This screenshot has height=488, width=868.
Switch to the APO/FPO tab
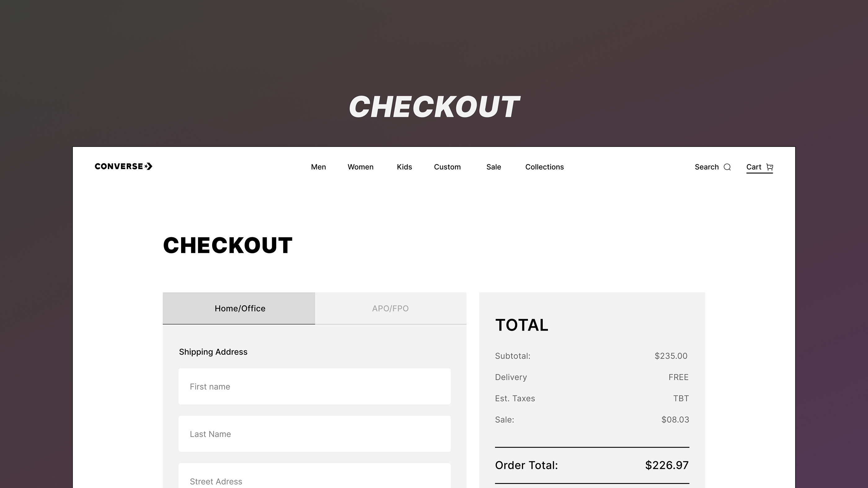click(x=390, y=308)
